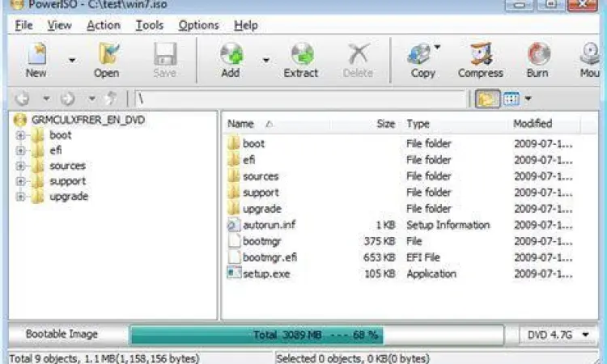Click the Forward navigation arrow
Viewport: 607px width, 364px height.
pyautogui.click(x=68, y=99)
